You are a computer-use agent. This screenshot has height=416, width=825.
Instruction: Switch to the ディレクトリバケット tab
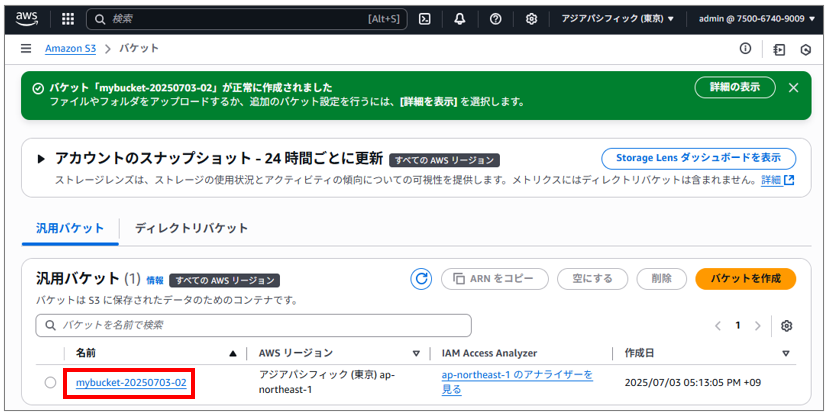pos(192,228)
